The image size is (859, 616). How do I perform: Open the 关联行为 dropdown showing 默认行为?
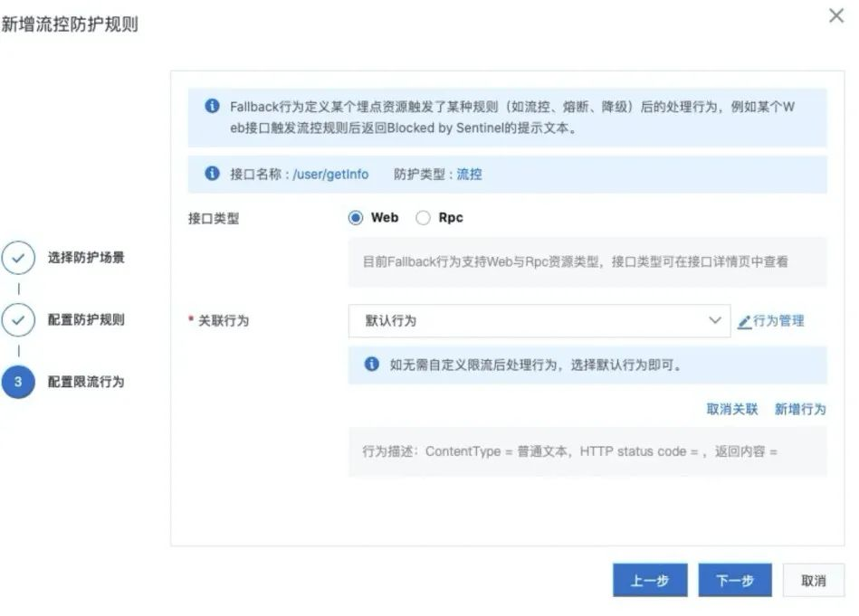(x=539, y=320)
